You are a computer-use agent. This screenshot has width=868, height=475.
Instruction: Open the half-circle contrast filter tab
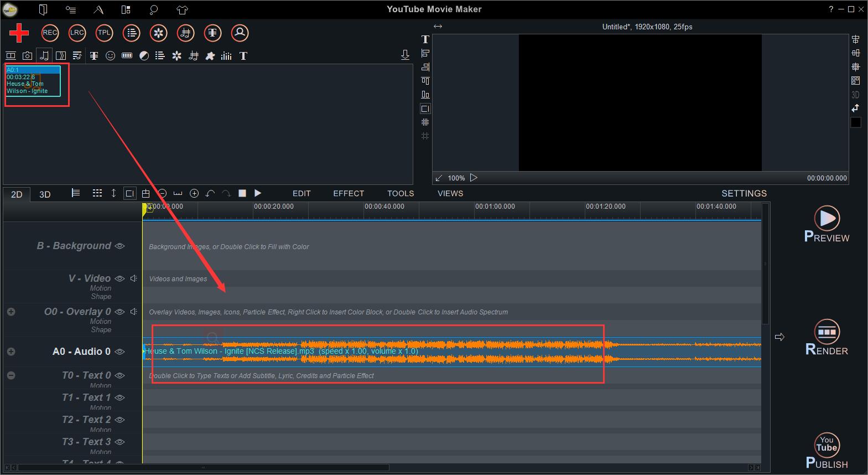coord(144,55)
